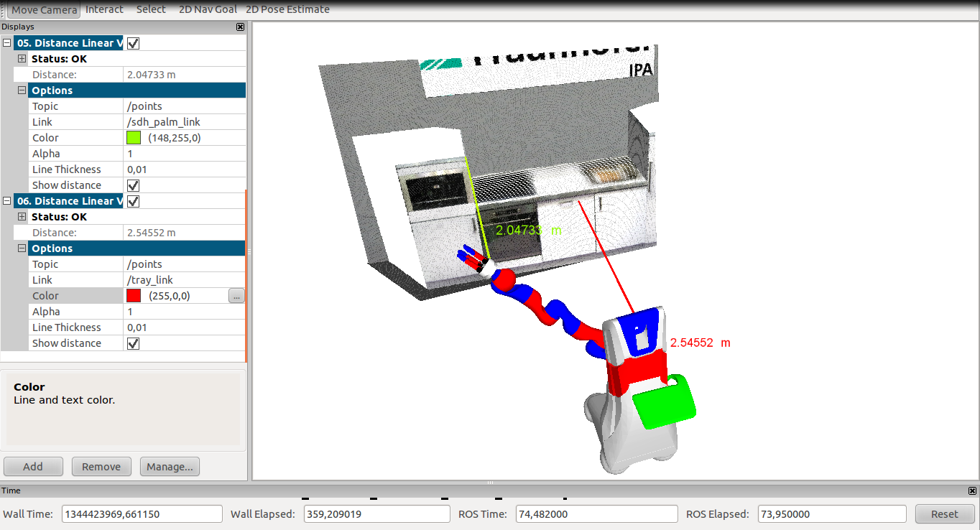Toggle Show distance for the /tray_link display
The width and height of the screenshot is (980, 530).
pos(133,343)
